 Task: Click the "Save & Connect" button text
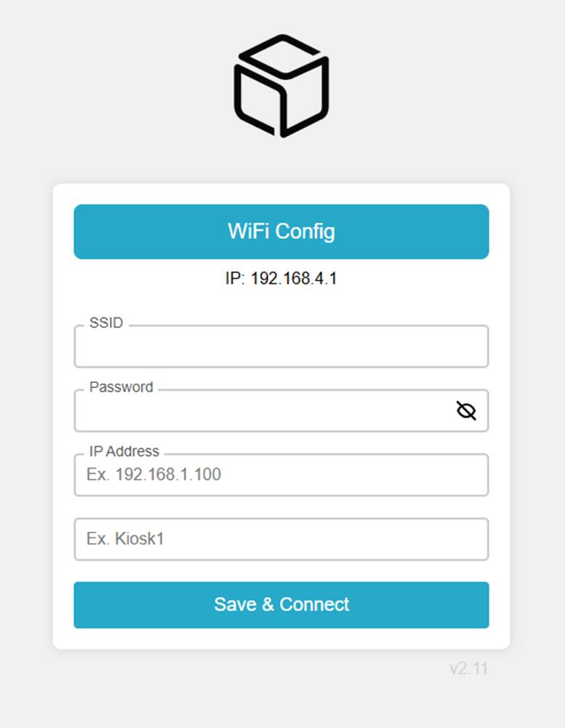pos(281,604)
